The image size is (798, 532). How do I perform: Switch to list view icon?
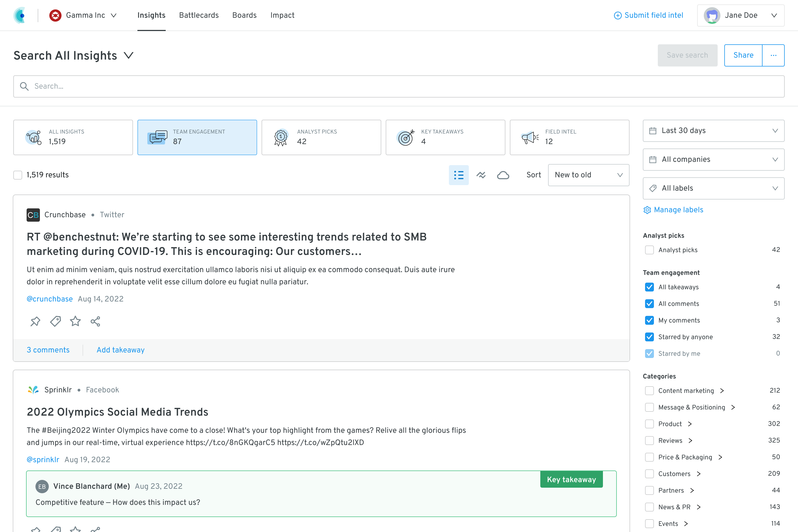click(459, 175)
